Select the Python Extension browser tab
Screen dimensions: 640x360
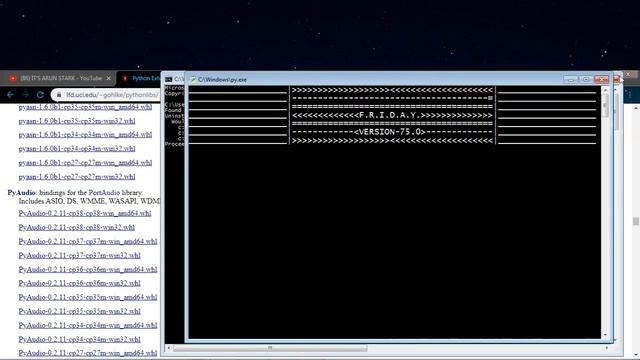tap(140, 78)
